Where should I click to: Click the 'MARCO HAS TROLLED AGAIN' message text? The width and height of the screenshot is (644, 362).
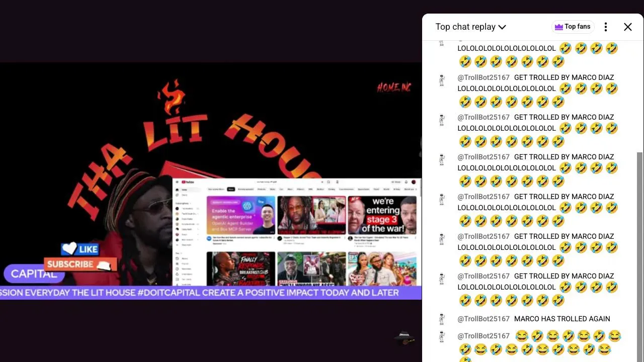(562, 319)
